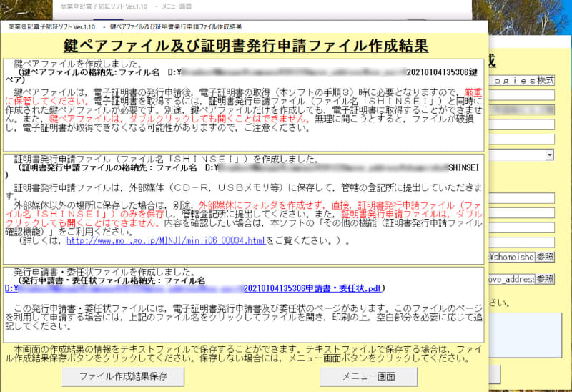Click the 参照 button next to ove_address field
This screenshot has width=572, height=392.
pos(545,279)
